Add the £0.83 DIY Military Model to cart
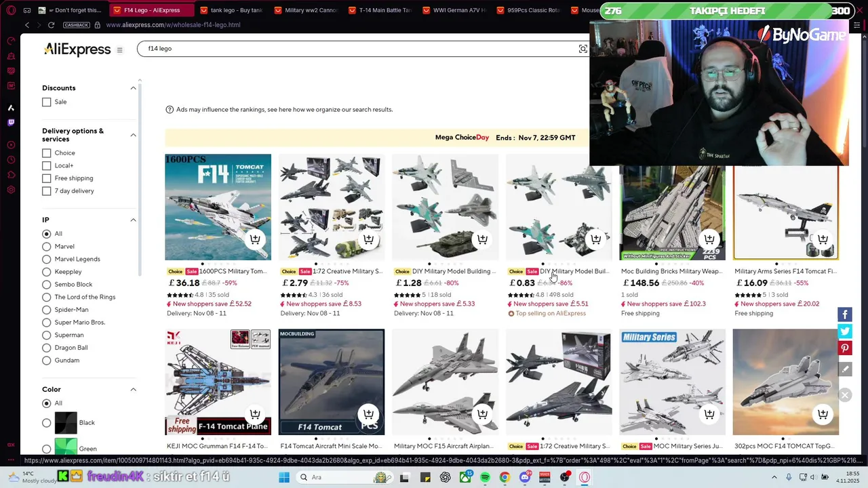The height and width of the screenshot is (488, 868). click(595, 239)
